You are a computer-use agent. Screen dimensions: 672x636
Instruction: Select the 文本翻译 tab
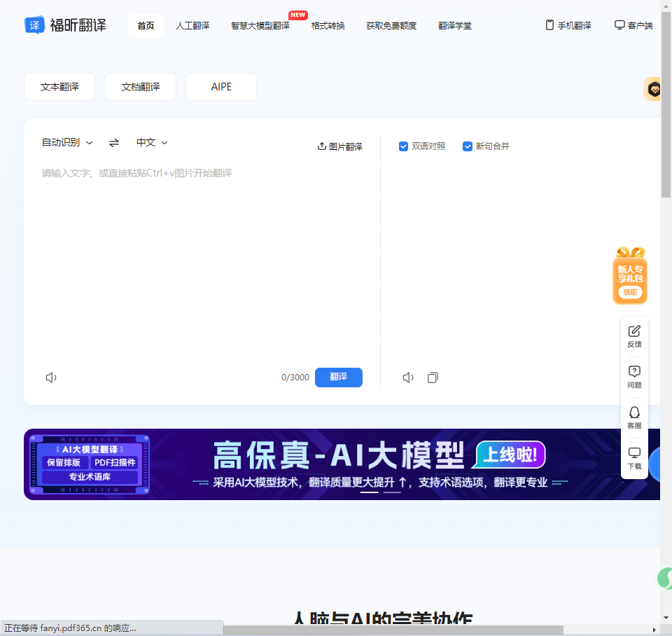point(59,87)
